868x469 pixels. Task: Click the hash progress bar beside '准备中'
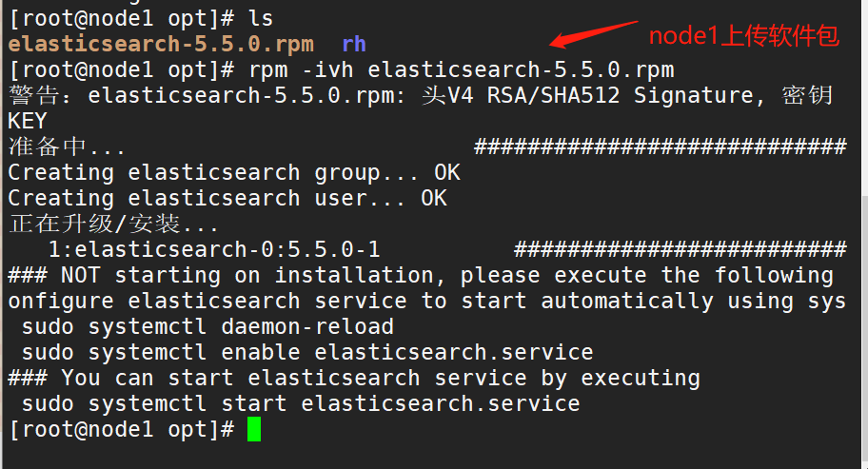[x=661, y=147]
